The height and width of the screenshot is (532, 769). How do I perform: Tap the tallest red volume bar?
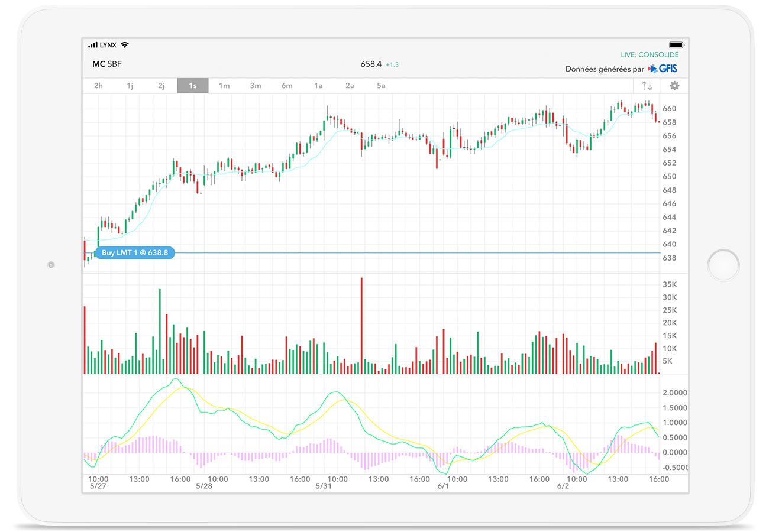(x=361, y=326)
